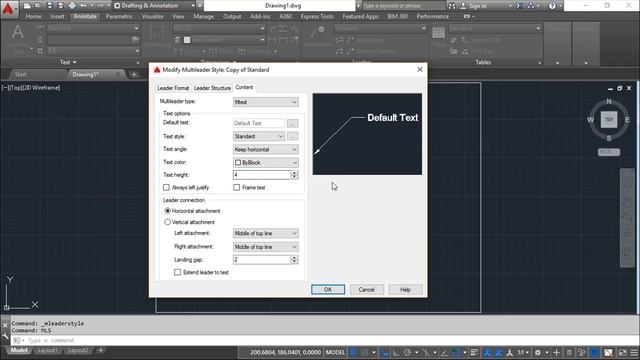Screen dimensions: 640x360
Task: Click the Landing gap stepper arrows
Action: tap(294, 260)
